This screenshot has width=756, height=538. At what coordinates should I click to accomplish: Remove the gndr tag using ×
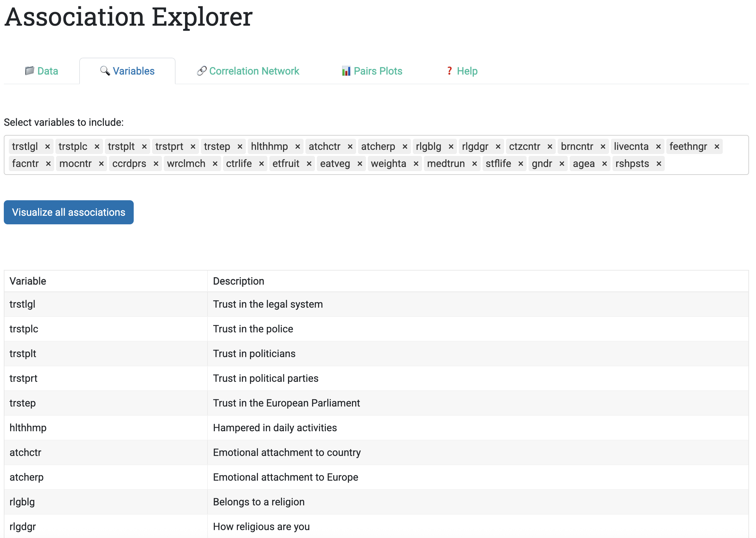561,164
